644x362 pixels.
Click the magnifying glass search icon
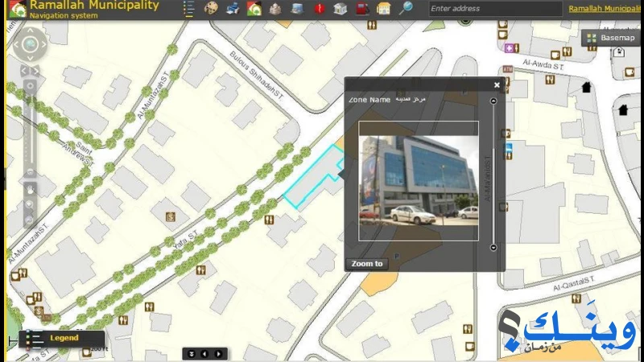406,8
